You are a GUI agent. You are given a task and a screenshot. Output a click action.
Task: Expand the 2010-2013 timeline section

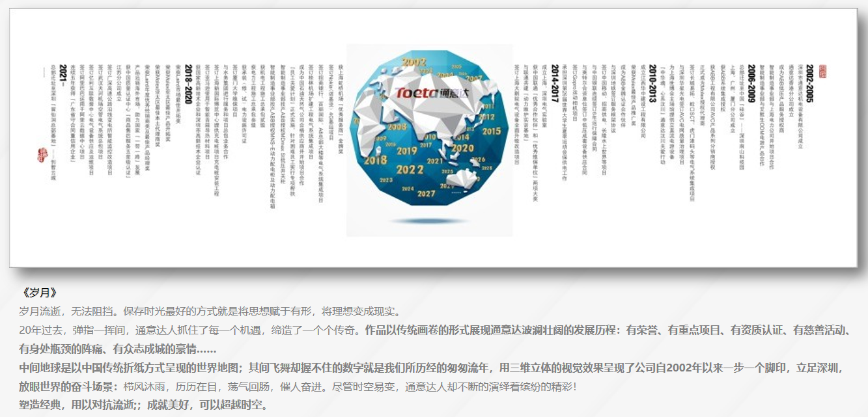click(x=652, y=85)
